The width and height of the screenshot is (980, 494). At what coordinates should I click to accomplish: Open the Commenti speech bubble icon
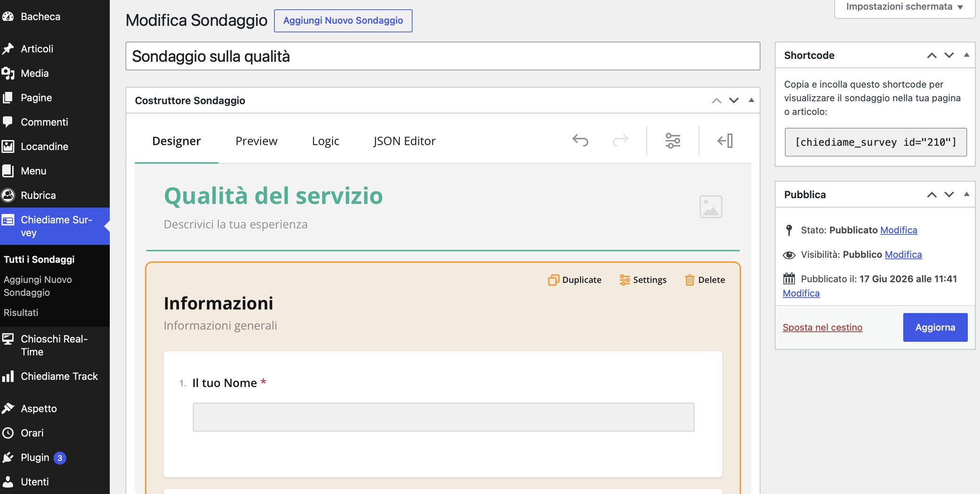[x=8, y=122]
